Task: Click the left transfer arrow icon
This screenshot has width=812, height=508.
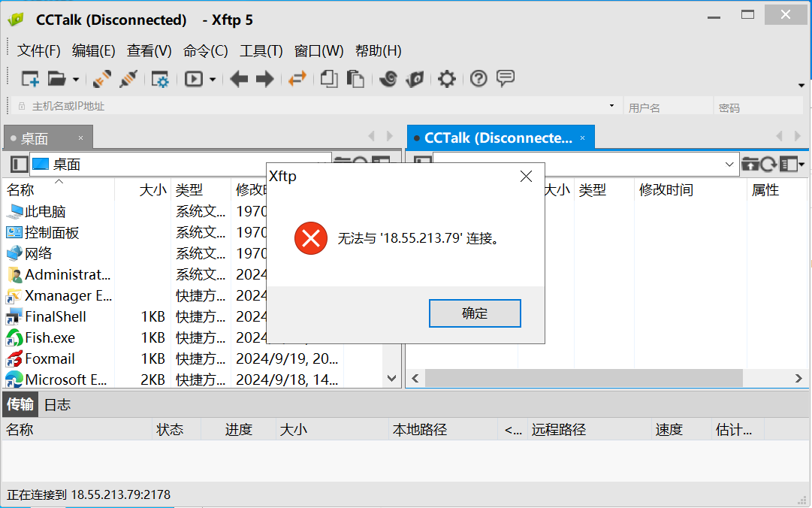Action: (239, 79)
